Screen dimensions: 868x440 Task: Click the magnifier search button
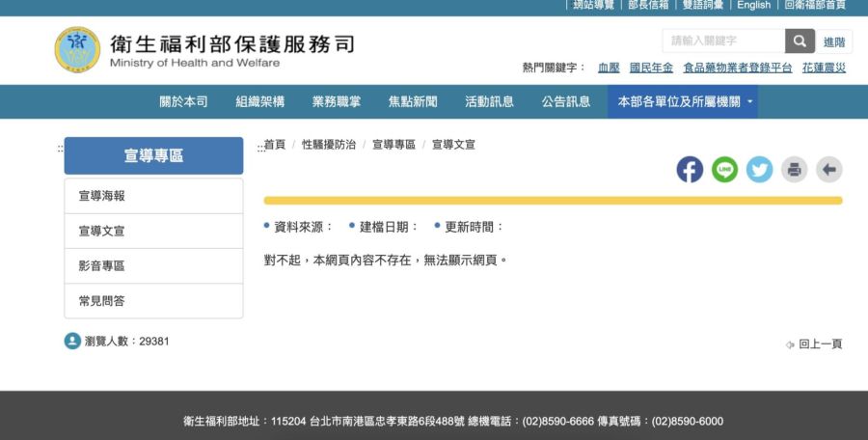click(x=800, y=41)
